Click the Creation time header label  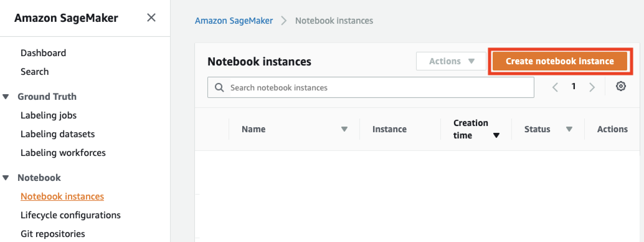[471, 129]
